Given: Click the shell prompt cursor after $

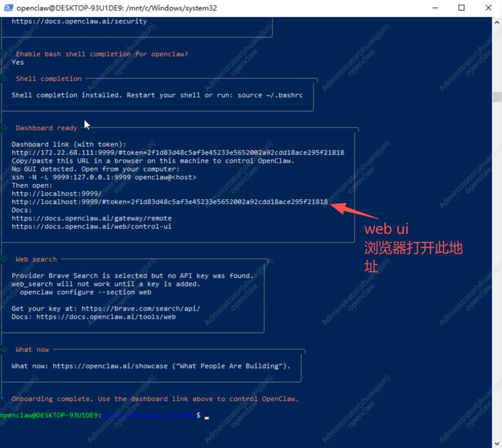Looking at the screenshot, I should coord(207,417).
